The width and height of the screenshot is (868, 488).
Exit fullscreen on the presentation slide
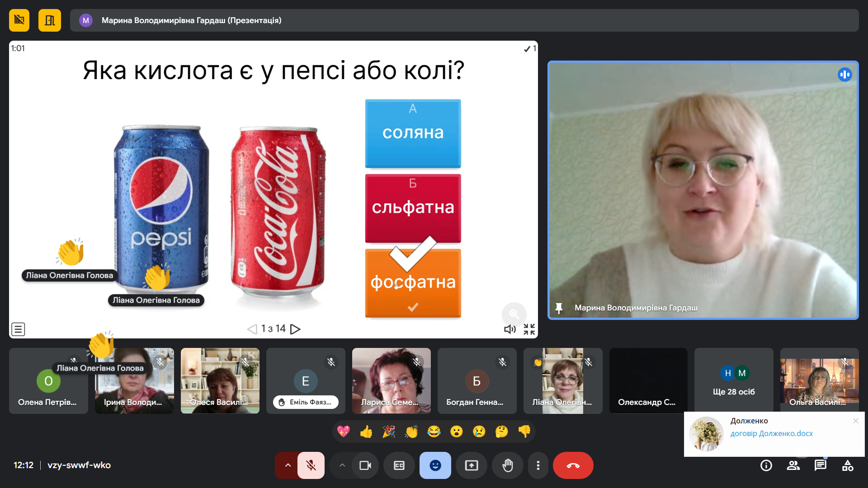pyautogui.click(x=529, y=329)
